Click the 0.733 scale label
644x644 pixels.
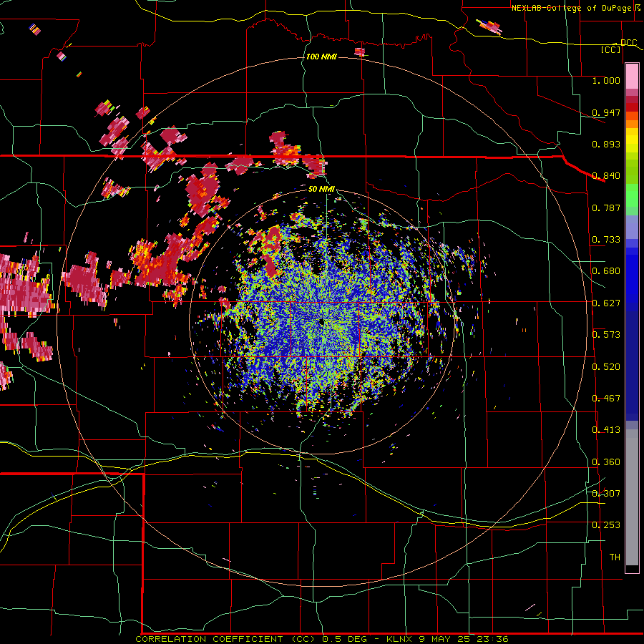(x=606, y=240)
